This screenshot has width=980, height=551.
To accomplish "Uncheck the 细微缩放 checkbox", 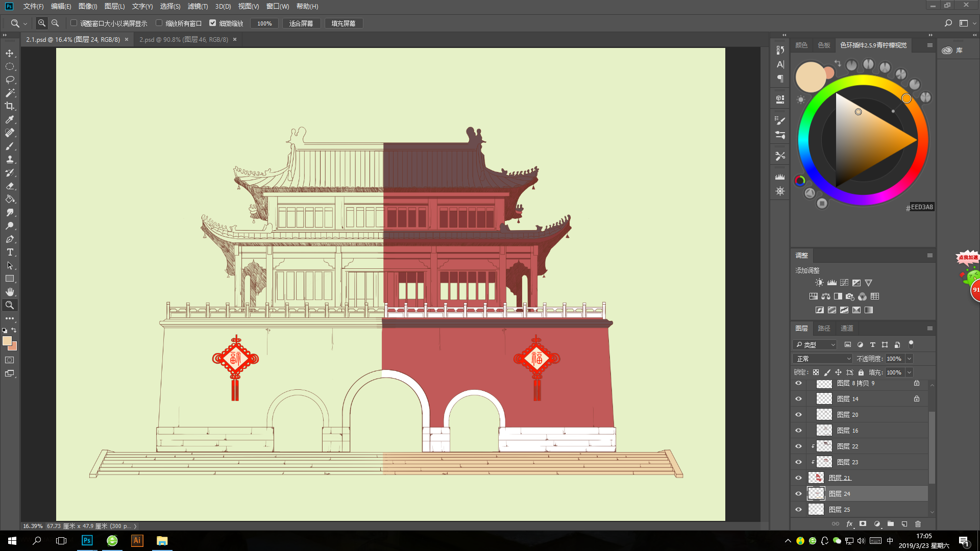I will click(213, 23).
